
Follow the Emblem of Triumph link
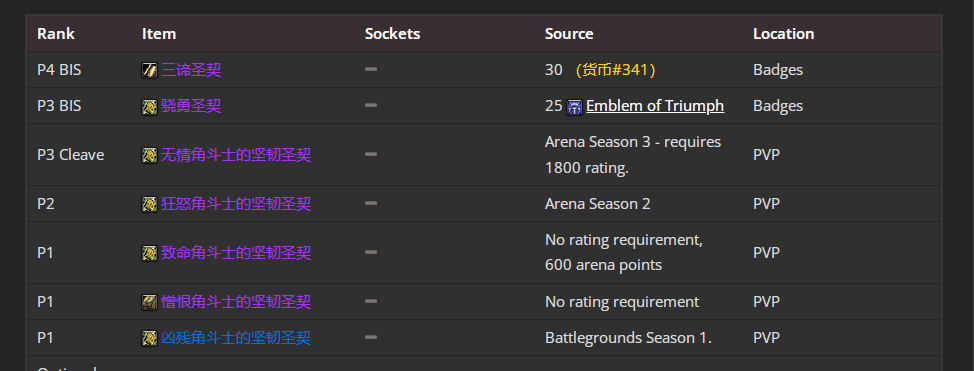click(655, 106)
